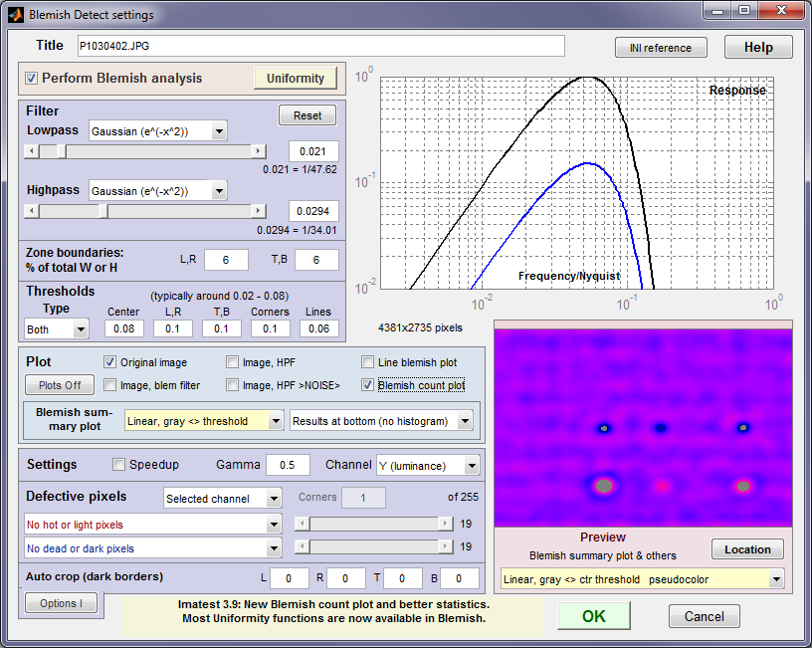Image resolution: width=812 pixels, height=648 pixels.
Task: Click hot pixels slider right arrow
Action: [x=446, y=524]
